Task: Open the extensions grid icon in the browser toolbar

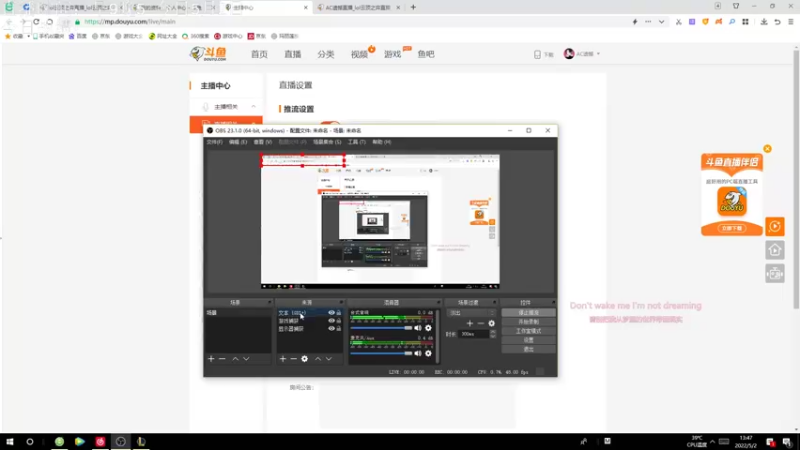Action: point(745,22)
